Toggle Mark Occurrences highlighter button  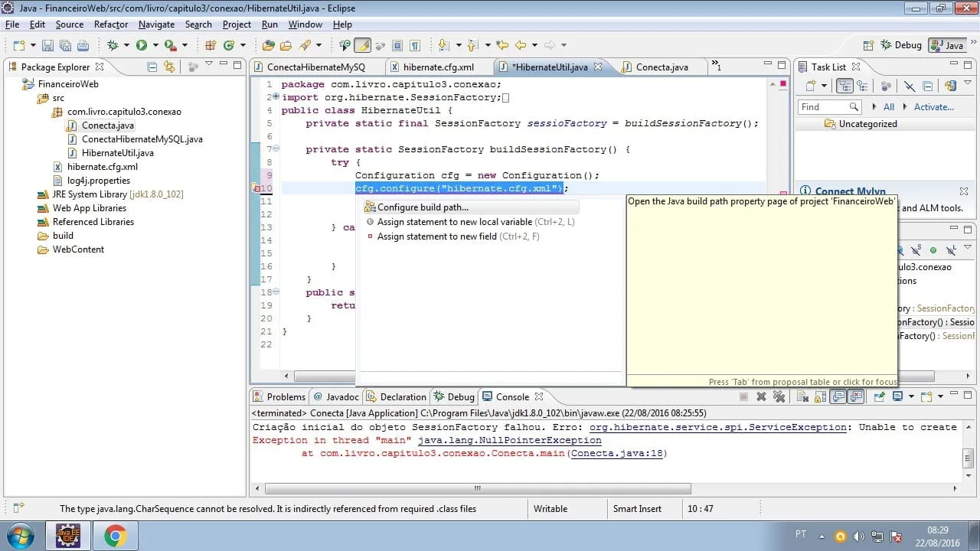pyautogui.click(x=362, y=46)
